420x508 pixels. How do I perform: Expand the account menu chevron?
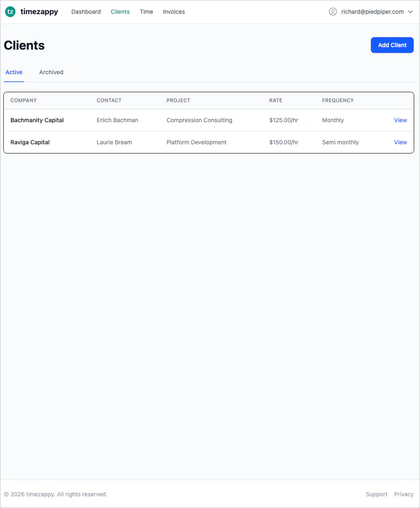click(410, 12)
